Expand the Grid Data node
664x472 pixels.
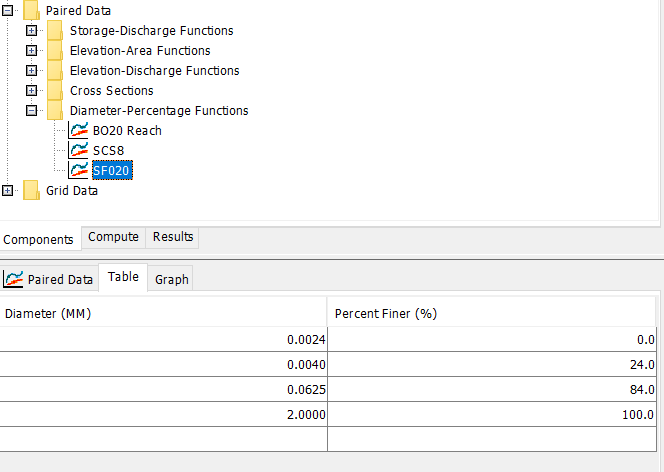9,190
